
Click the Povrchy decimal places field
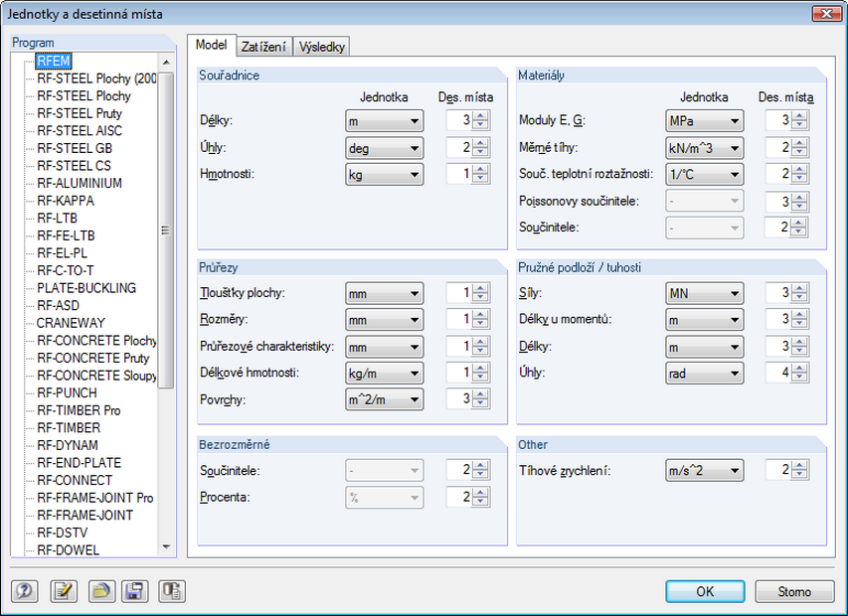pos(458,399)
